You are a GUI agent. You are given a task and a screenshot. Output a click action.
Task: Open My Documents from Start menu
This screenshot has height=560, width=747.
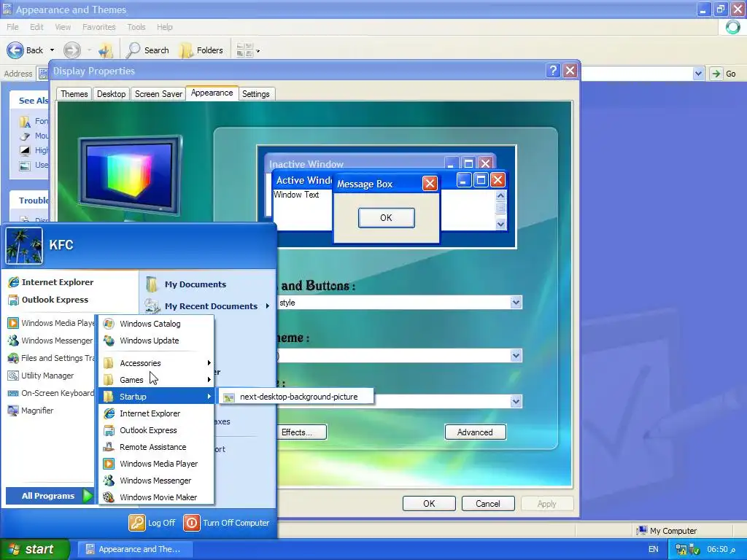click(187, 284)
